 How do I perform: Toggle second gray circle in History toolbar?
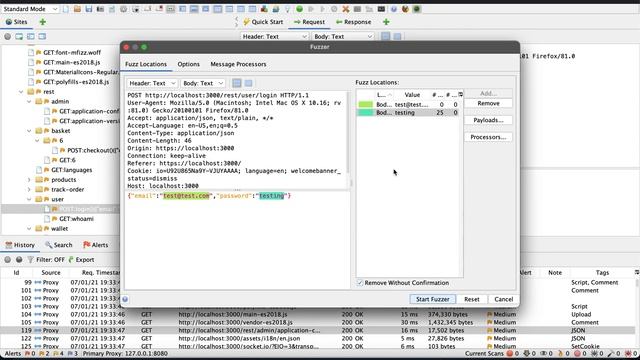(19, 260)
